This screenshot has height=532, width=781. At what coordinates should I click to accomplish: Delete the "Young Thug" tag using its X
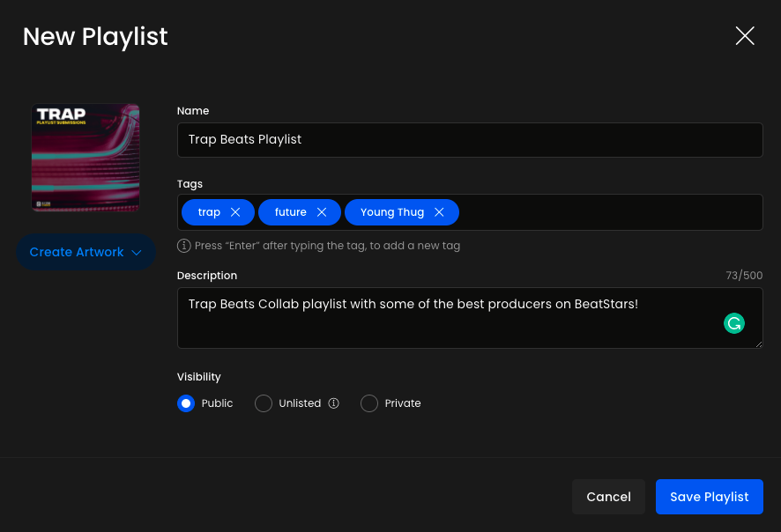(439, 212)
